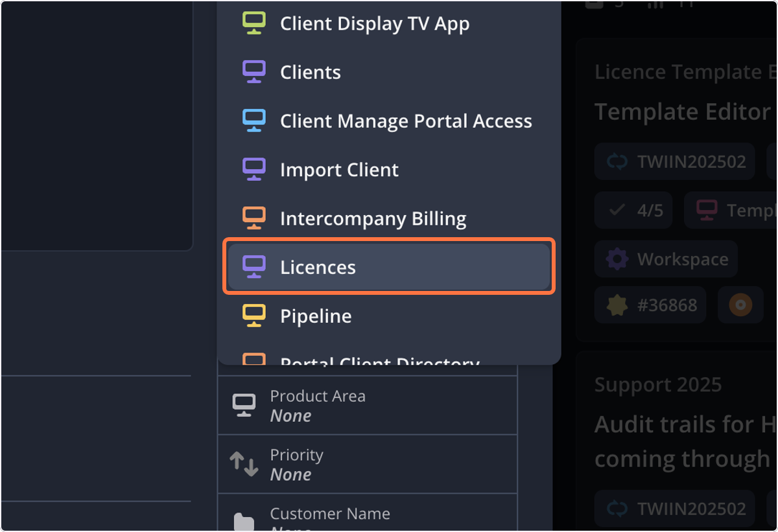Screen dimensions: 778x532
Task: Click blue monitor icon beside Client Manage Portal Access
Action: coord(254,121)
